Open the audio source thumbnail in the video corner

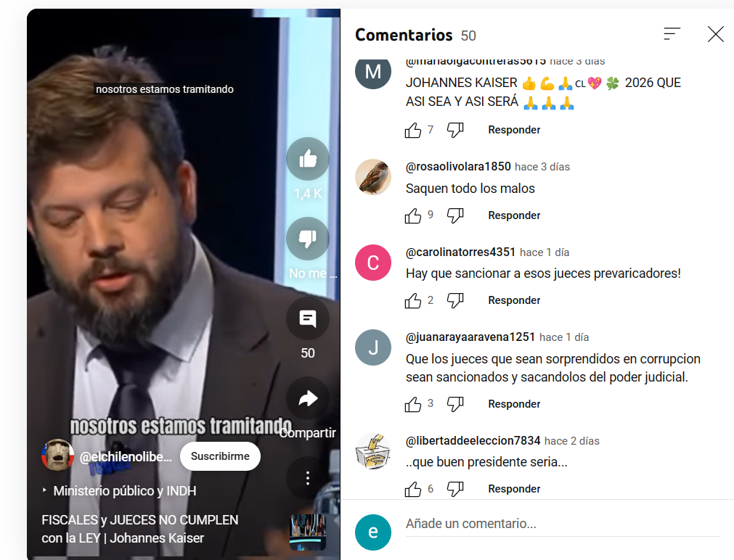pos(308,532)
